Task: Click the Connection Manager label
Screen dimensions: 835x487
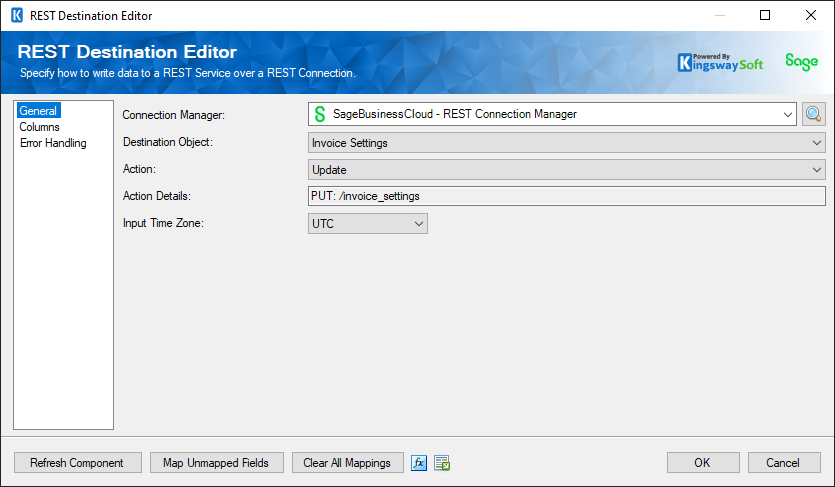Action: point(174,115)
